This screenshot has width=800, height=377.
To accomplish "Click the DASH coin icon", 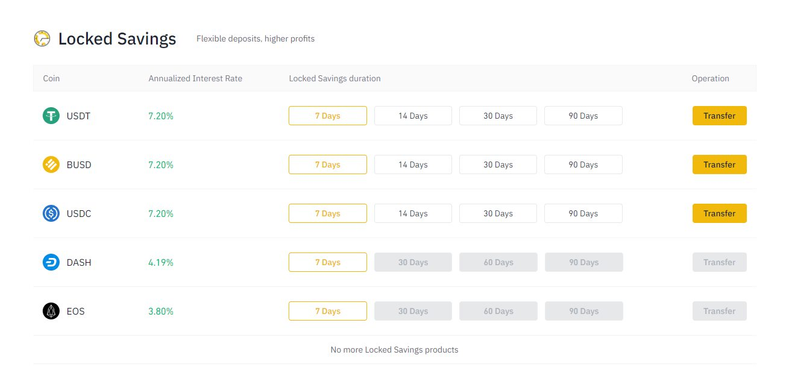I will point(51,262).
